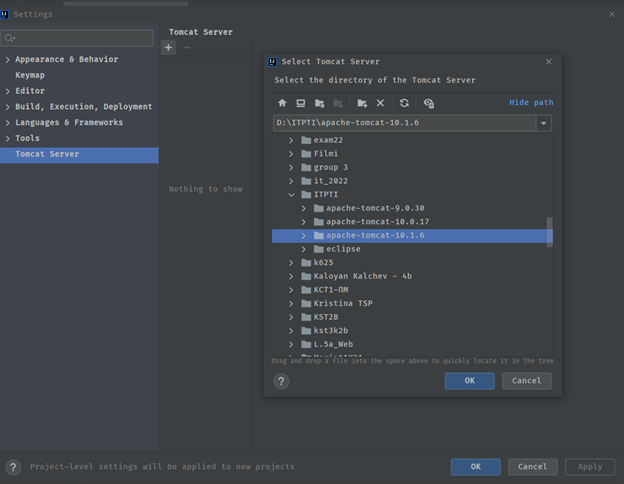Toggle show hidden files icon
624x484 pixels.
pyautogui.click(x=429, y=103)
